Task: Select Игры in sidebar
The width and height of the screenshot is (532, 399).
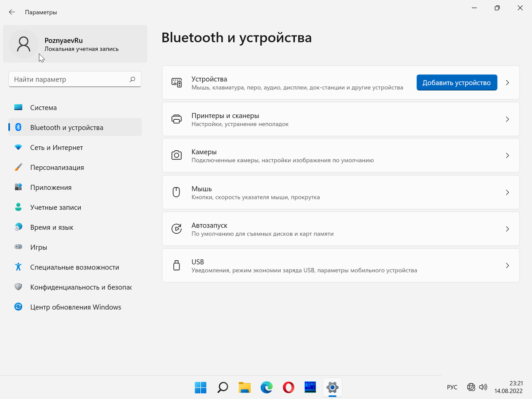Action: point(75,247)
